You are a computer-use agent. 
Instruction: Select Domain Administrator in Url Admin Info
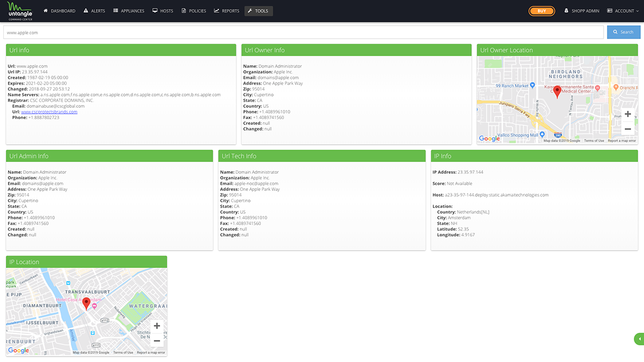pyautogui.click(x=45, y=172)
